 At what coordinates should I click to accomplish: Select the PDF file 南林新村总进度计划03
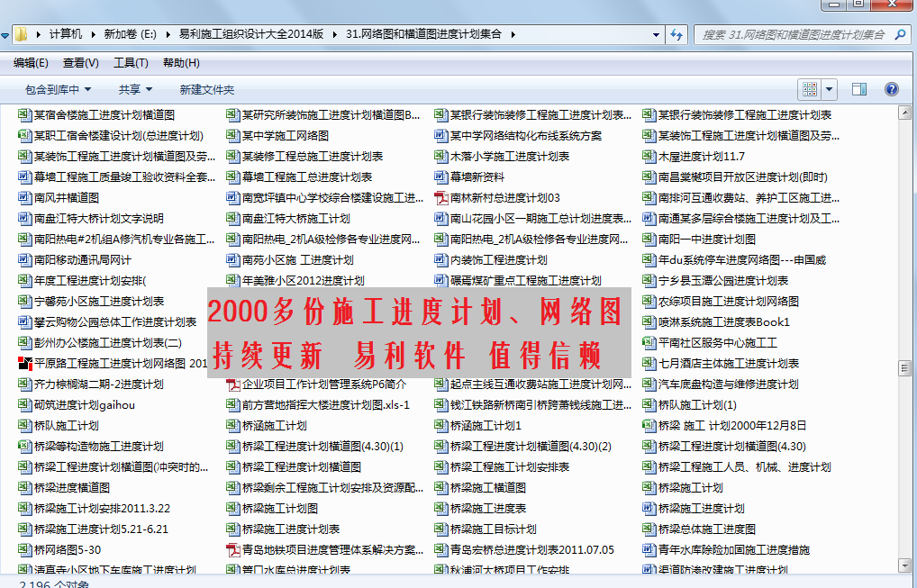(504, 197)
